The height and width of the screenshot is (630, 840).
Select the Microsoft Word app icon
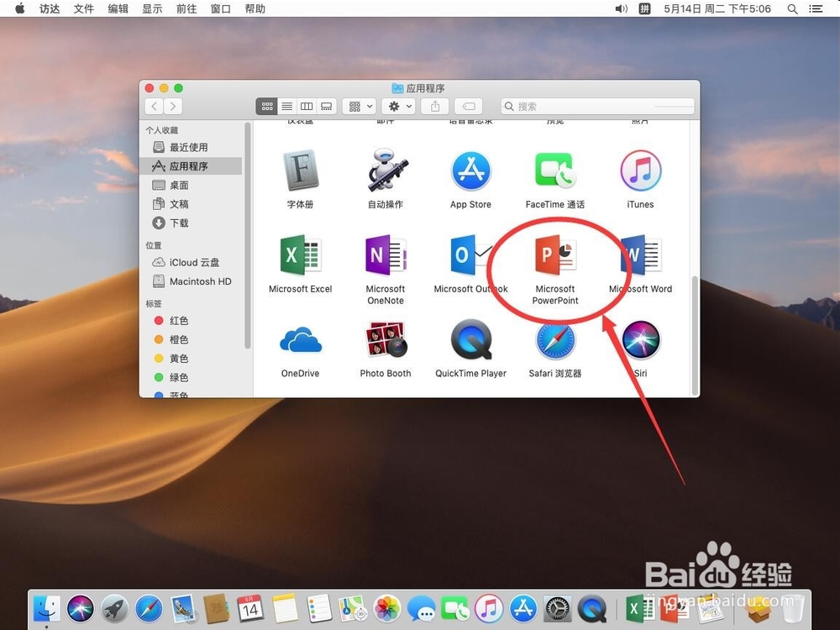[641, 255]
